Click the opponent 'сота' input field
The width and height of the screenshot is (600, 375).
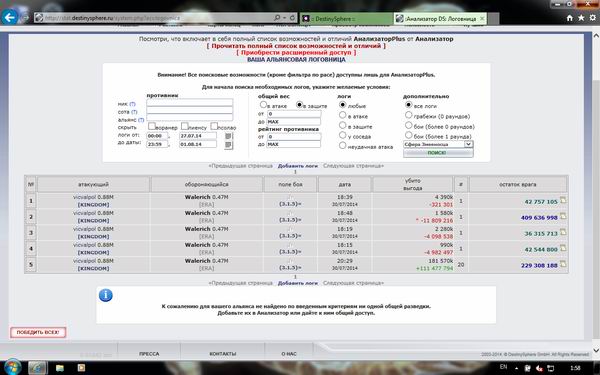pyautogui.click(x=190, y=110)
